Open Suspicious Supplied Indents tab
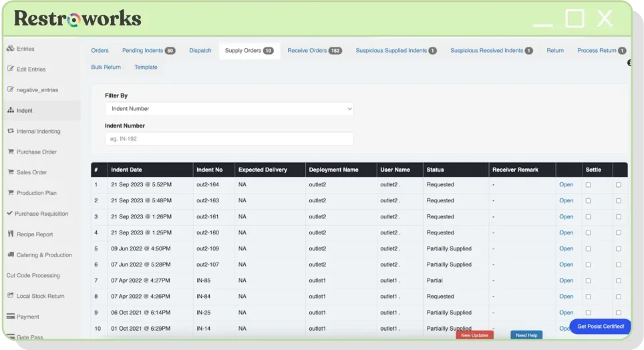644x350 pixels. (x=396, y=51)
